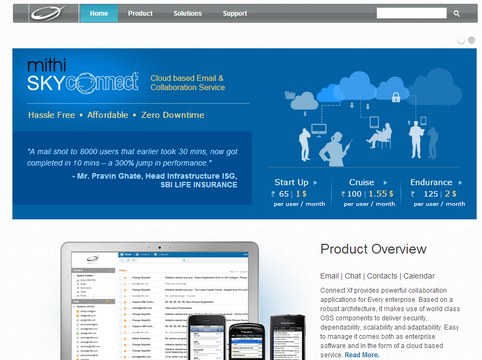The image size is (482, 360).
Task: Select the first banner slide dot
Action: pyautogui.click(x=461, y=40)
